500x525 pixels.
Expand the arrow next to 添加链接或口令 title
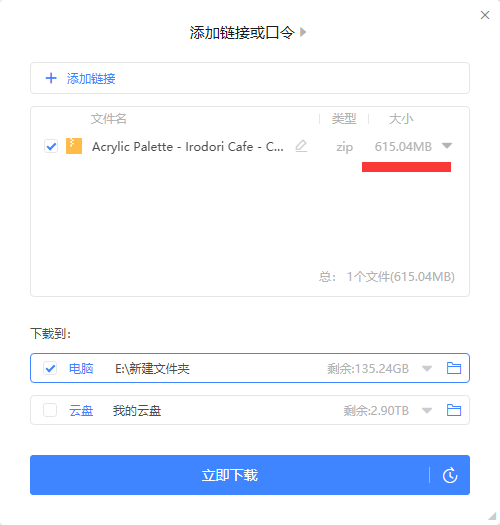(x=303, y=32)
